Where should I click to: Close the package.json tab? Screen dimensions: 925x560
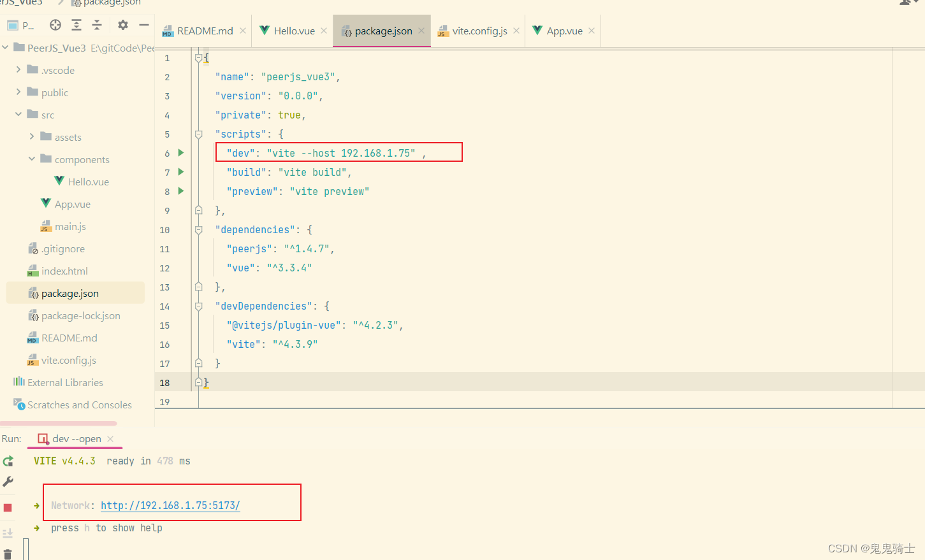pos(421,31)
